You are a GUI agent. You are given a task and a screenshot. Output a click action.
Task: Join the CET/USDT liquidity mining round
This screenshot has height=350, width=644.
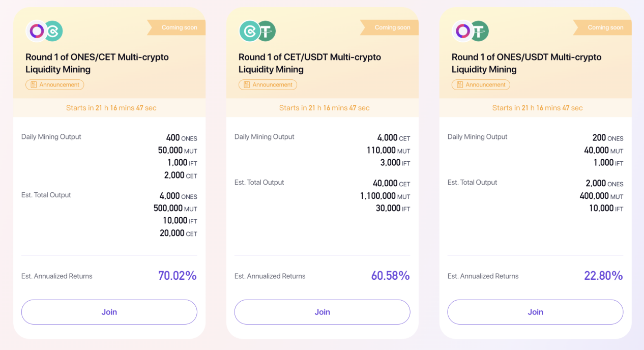[x=322, y=312]
